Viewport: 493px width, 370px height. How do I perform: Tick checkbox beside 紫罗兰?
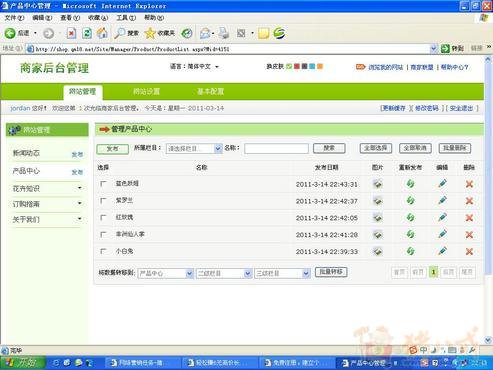pos(103,201)
